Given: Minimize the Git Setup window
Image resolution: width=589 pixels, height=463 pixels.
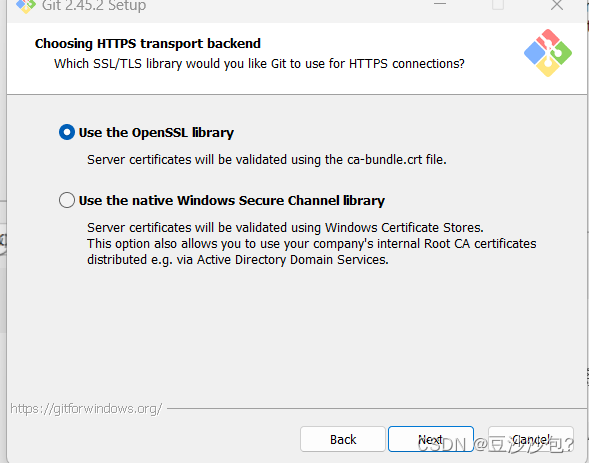Looking at the screenshot, I should point(440,5).
